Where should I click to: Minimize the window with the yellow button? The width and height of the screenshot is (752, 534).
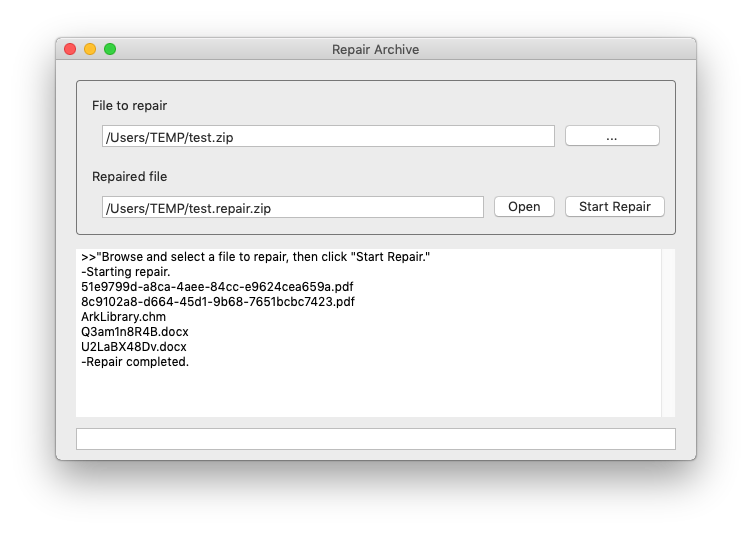click(x=90, y=49)
